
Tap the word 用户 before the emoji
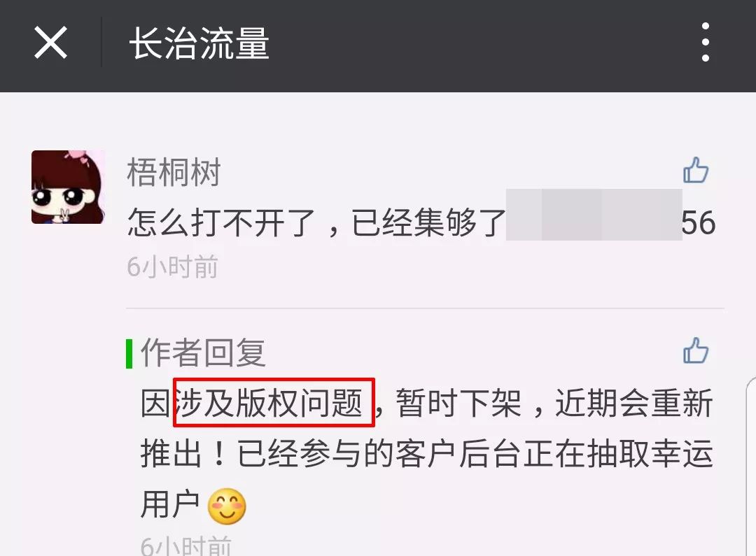coord(170,504)
